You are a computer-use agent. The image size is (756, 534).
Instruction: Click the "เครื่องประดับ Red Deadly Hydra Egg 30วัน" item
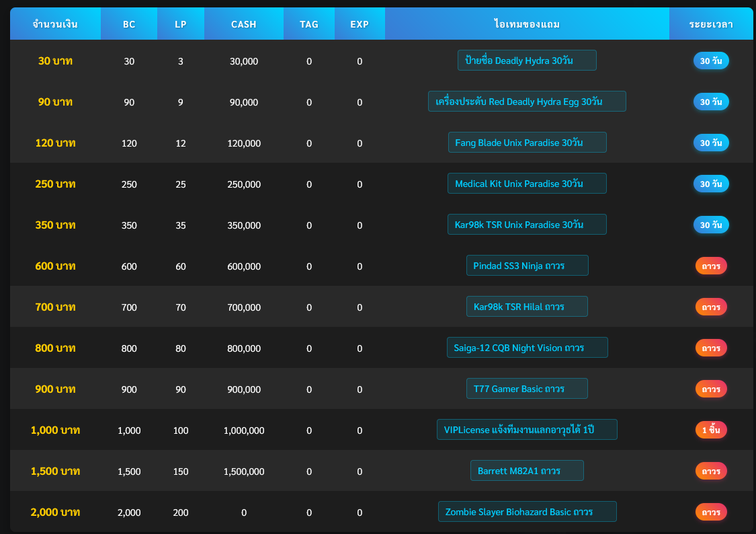527,101
